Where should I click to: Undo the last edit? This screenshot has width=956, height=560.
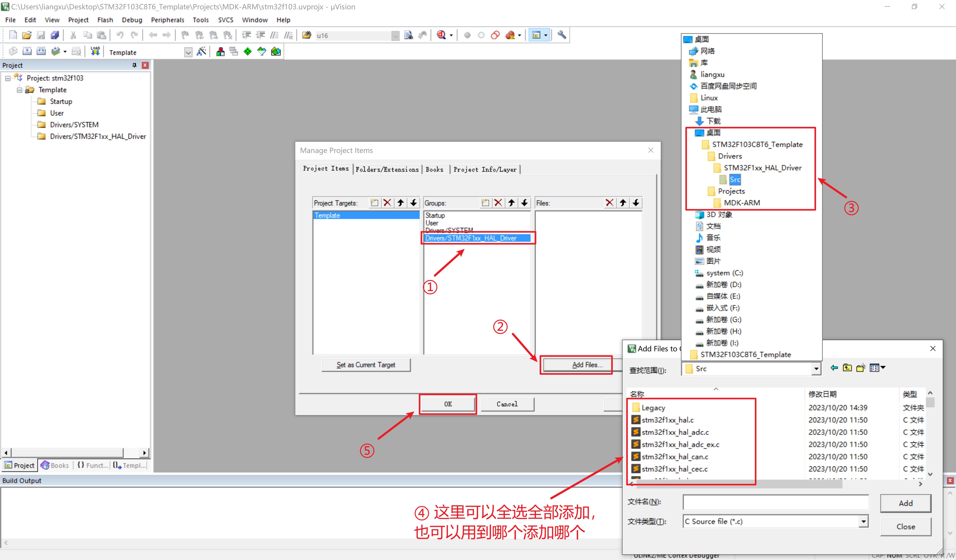pyautogui.click(x=120, y=35)
